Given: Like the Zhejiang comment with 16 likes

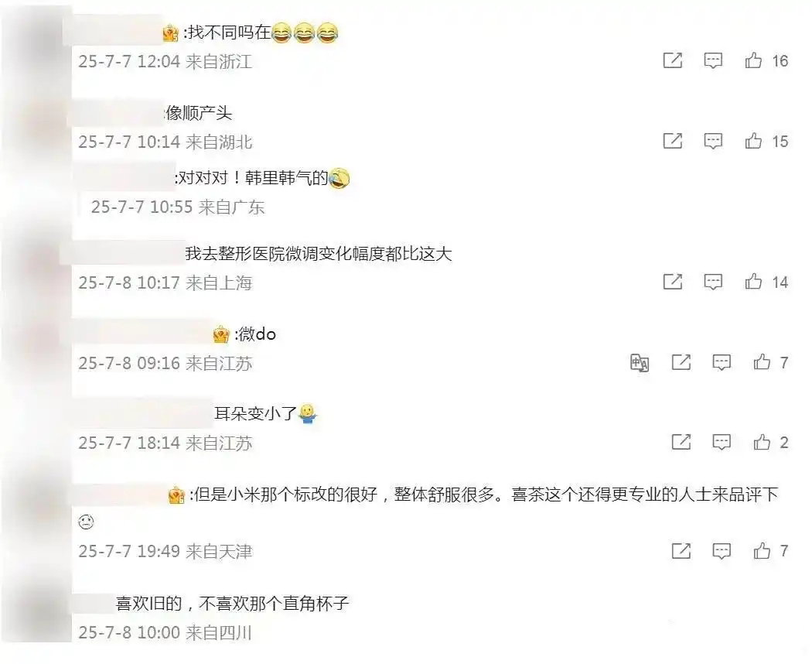Looking at the screenshot, I should pos(753,60).
